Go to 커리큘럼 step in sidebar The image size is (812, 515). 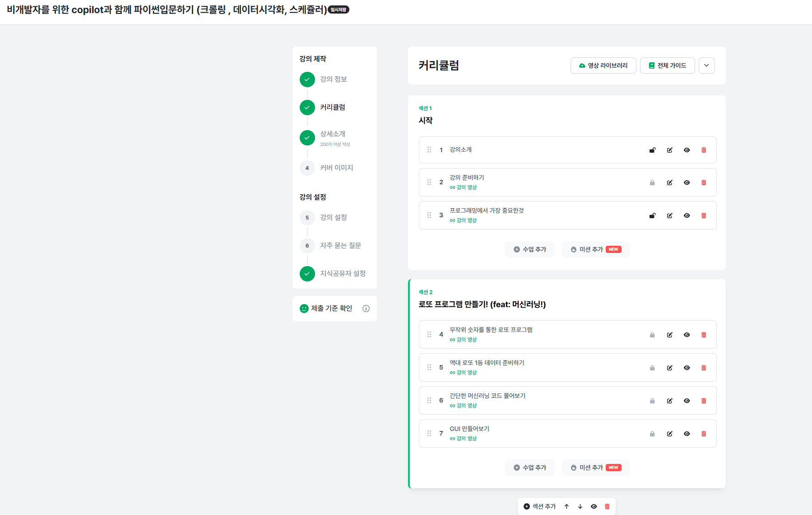(332, 107)
